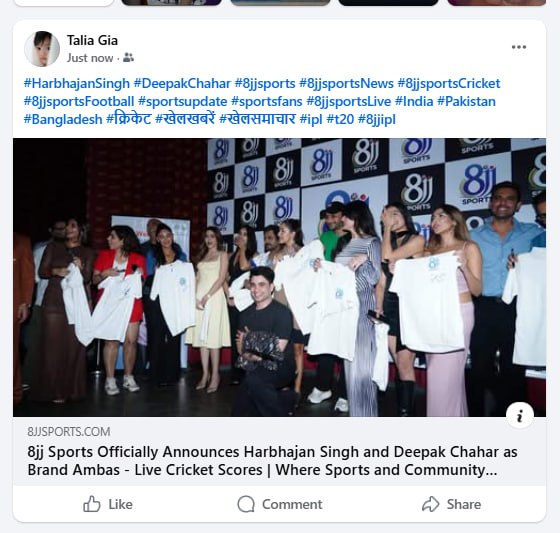Open the 8jj Sports event photo preview
This screenshot has width=560, height=533.
279,277
